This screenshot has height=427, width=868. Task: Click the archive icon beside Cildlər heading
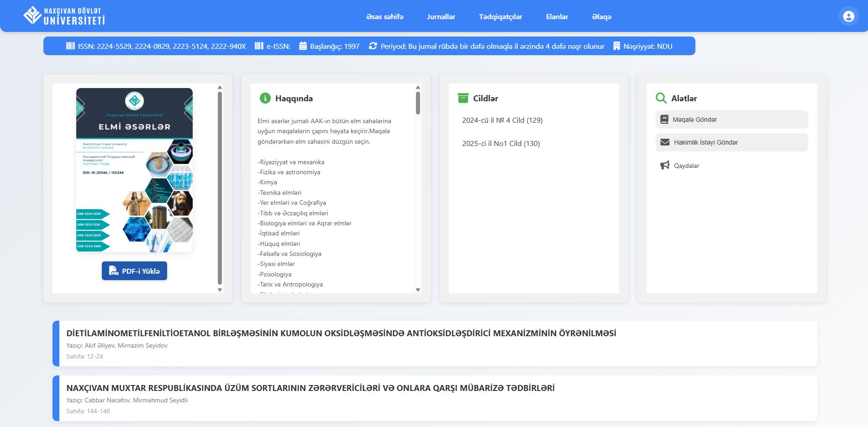point(462,98)
